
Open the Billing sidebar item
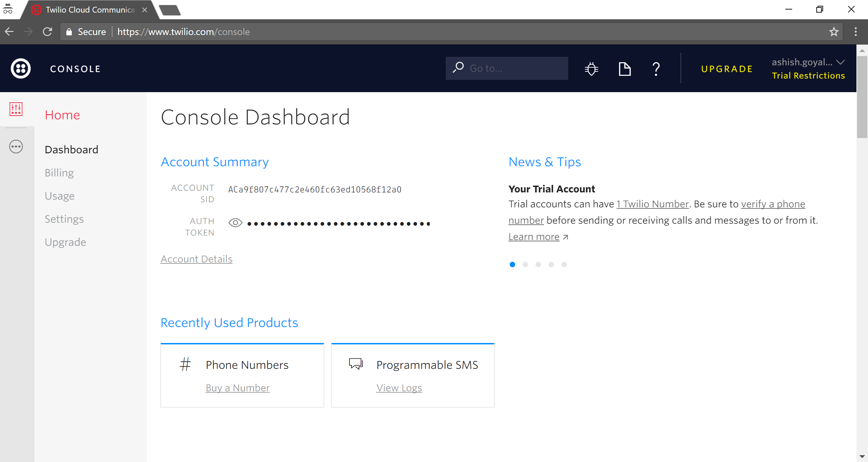click(59, 173)
